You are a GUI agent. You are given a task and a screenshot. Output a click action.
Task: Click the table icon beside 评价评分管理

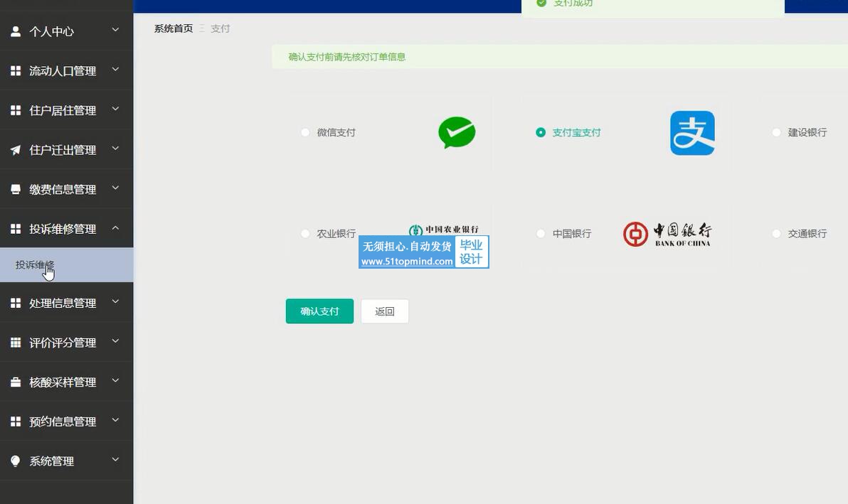[x=16, y=343]
